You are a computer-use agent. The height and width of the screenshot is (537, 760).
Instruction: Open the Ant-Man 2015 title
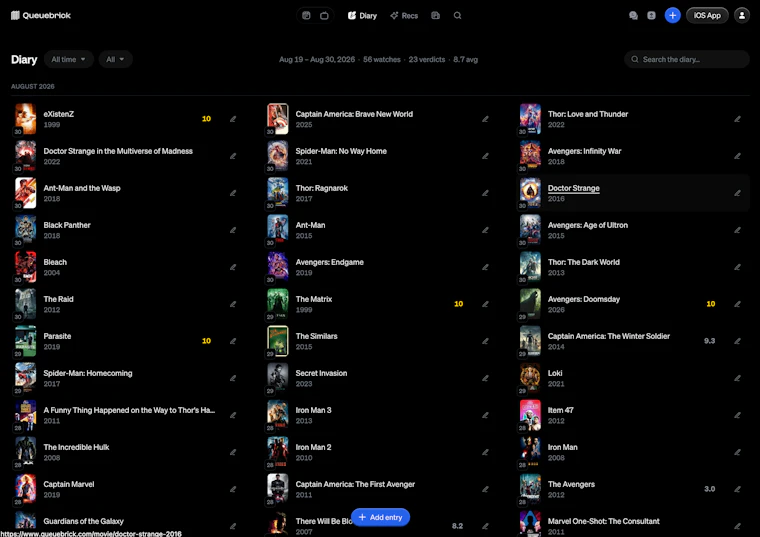coord(310,225)
